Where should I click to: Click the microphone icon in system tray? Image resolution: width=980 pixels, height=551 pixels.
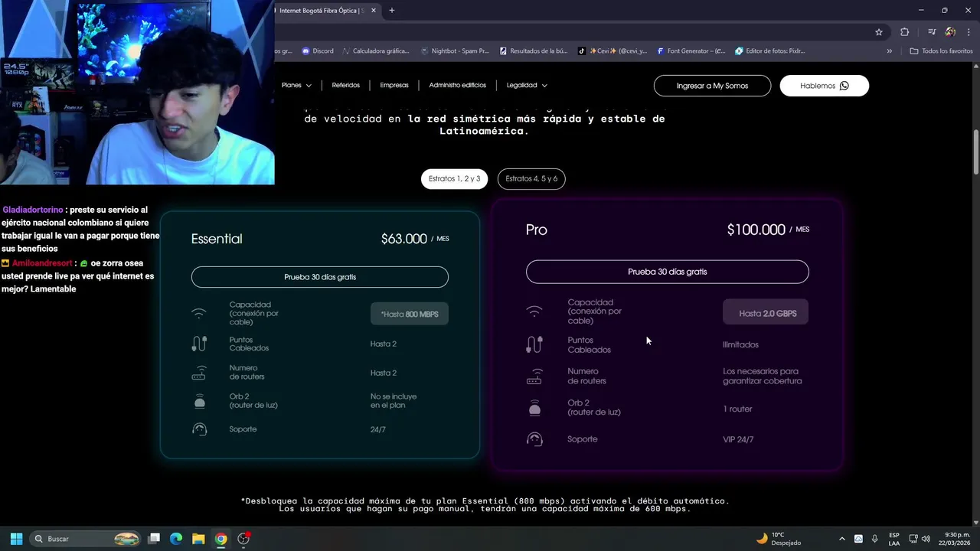(x=874, y=539)
